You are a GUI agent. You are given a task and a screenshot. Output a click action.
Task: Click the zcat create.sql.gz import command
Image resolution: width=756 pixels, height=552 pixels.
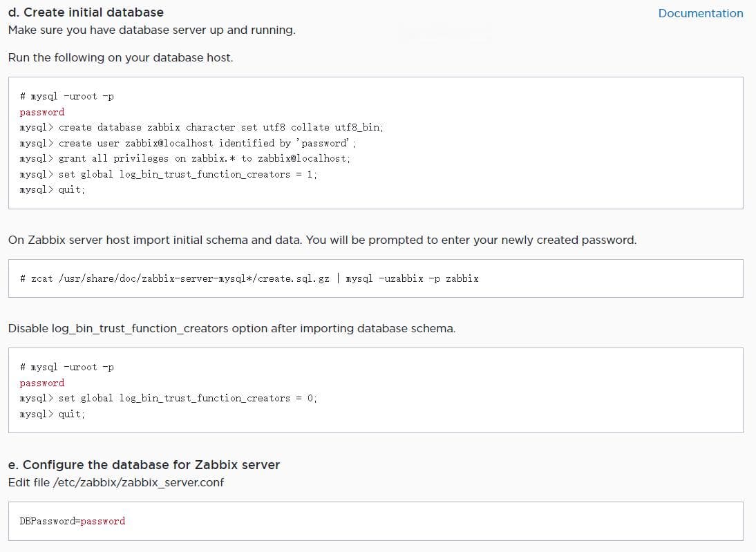(249, 278)
